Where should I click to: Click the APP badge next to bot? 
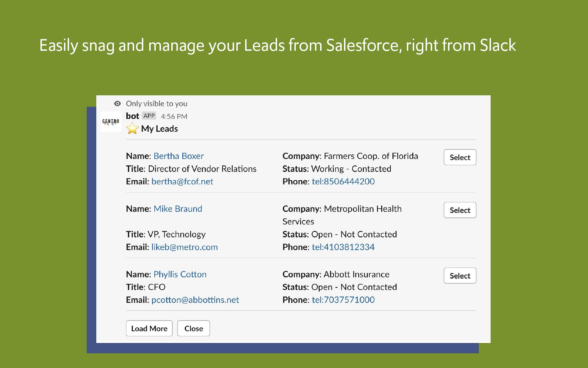[149, 116]
